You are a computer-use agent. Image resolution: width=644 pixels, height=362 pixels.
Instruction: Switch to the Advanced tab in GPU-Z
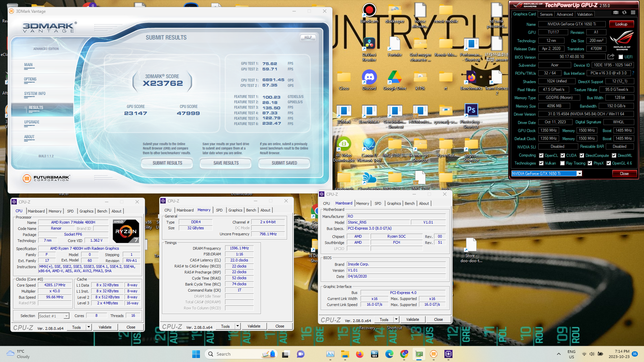565,14
